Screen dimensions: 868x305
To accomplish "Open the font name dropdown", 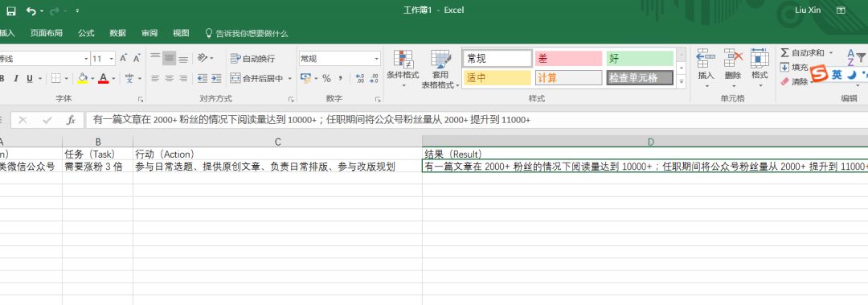I will [x=86, y=58].
